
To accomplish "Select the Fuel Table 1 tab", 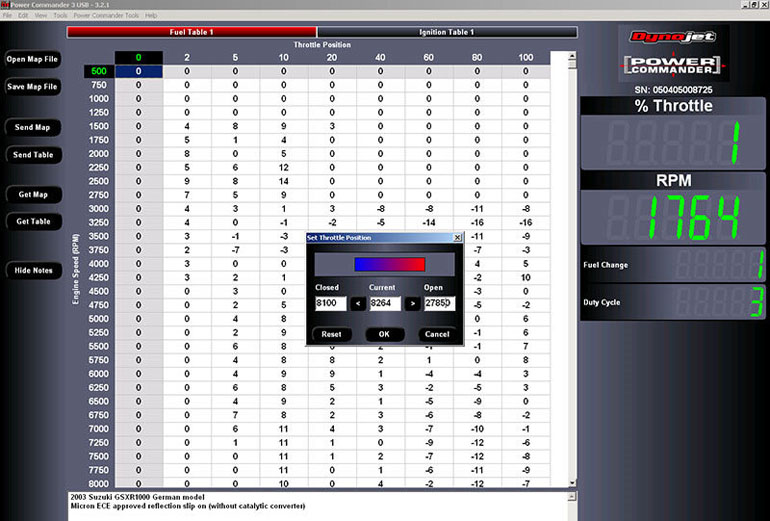I will pos(192,32).
